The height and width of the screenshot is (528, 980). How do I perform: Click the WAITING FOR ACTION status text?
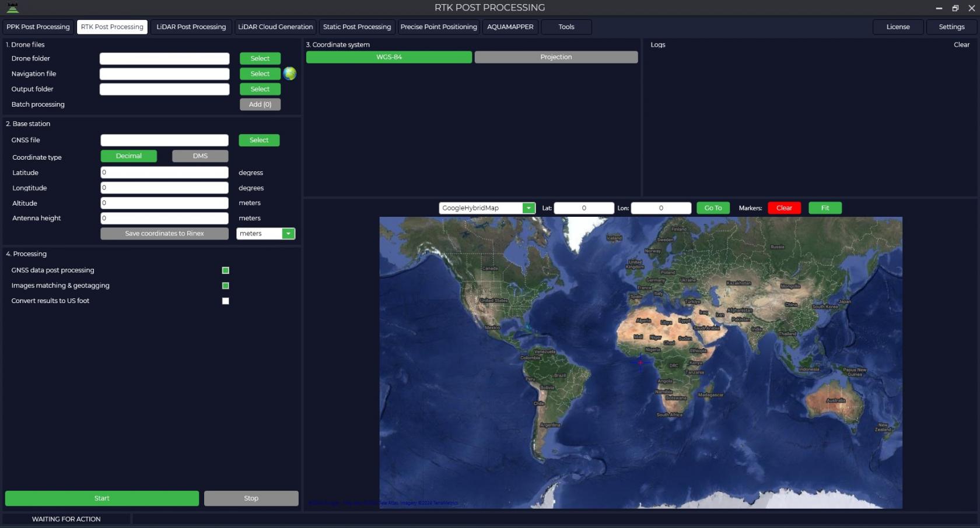tap(66, 519)
